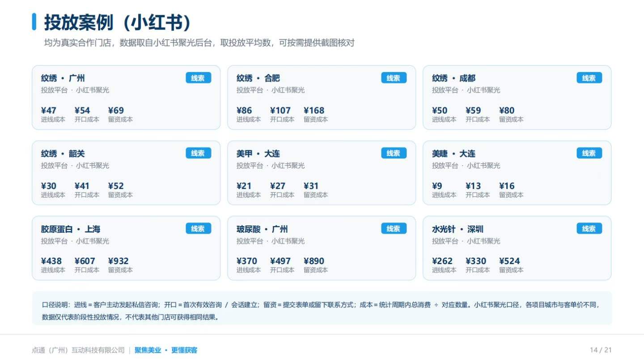Click the ¥497 开口成本 value
The width and height of the screenshot is (644, 359).
pos(280,261)
